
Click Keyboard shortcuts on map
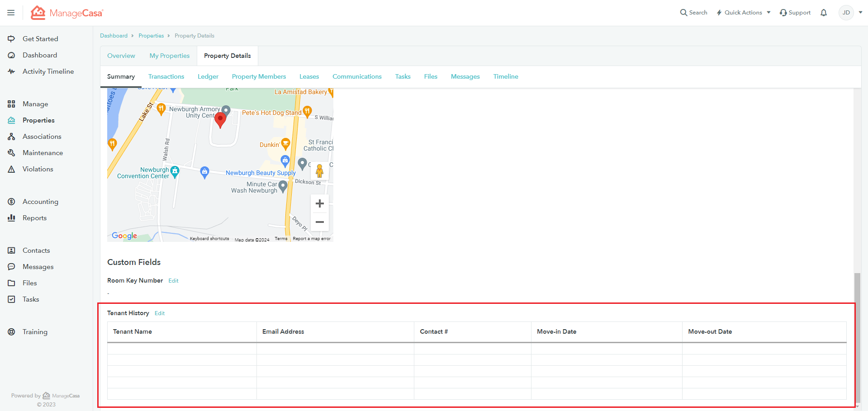click(x=209, y=239)
